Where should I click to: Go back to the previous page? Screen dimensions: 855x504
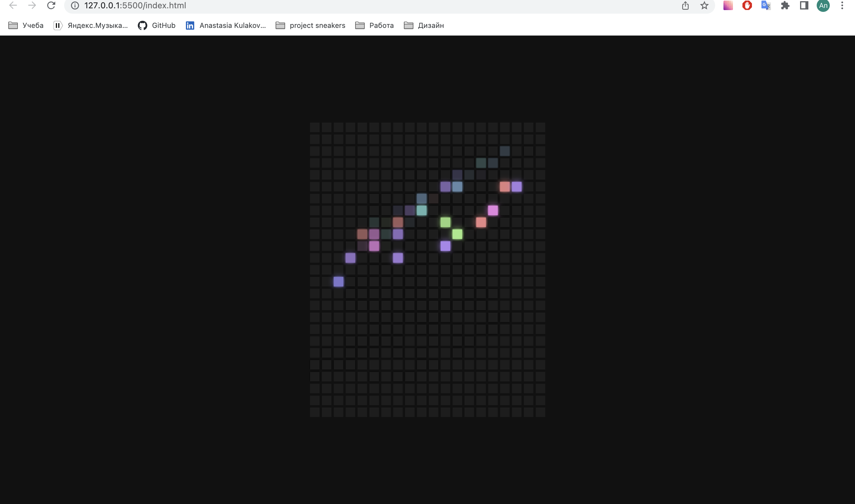(13, 5)
